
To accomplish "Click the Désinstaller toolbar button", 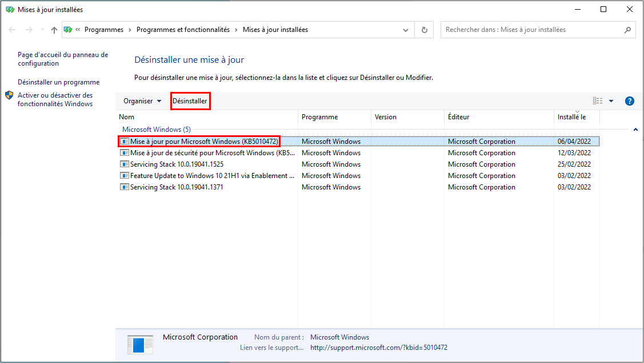I will 190,101.
